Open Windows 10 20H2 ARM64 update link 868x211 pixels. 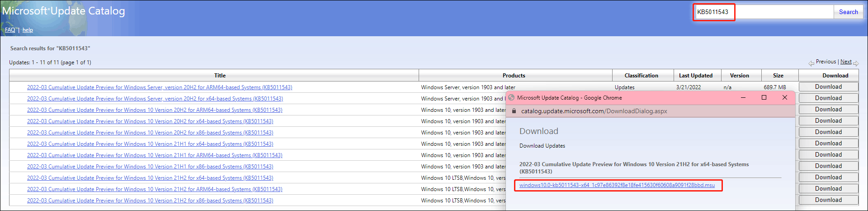pyautogui.click(x=155, y=110)
